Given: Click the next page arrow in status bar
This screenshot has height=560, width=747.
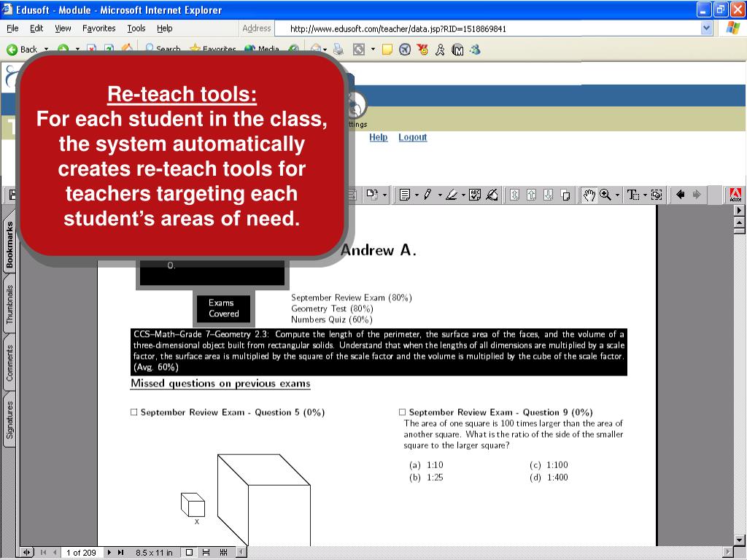Looking at the screenshot, I should click(109, 553).
